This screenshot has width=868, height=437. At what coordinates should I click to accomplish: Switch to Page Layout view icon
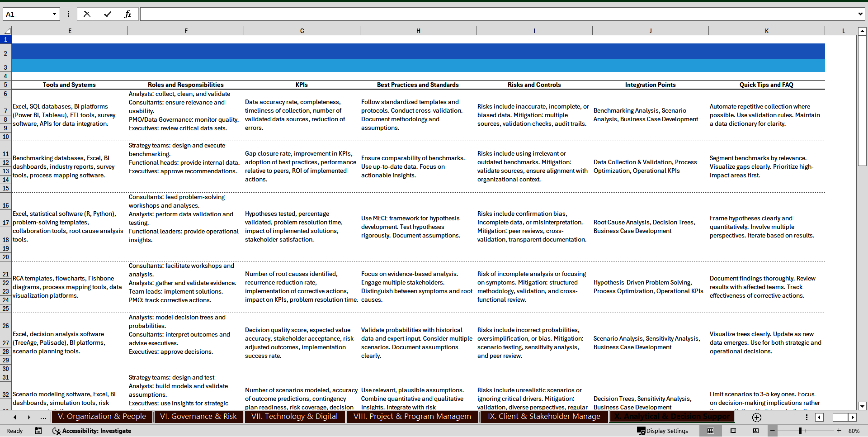pos(733,431)
